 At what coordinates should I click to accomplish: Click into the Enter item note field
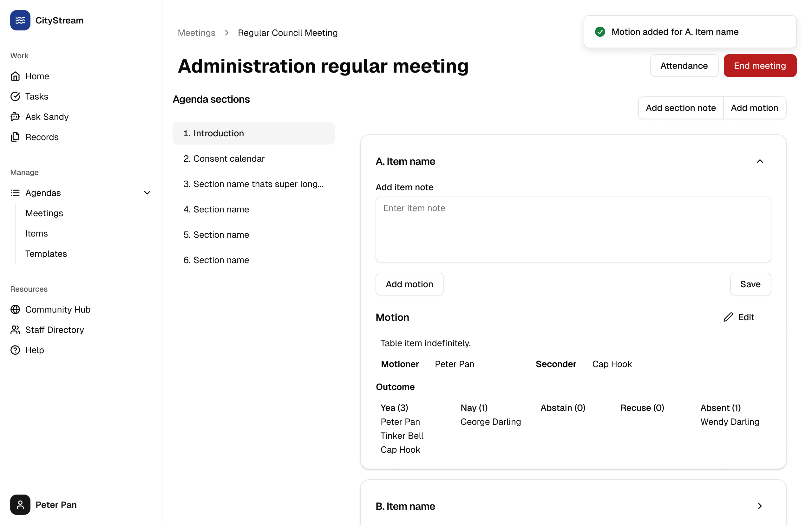(573, 229)
